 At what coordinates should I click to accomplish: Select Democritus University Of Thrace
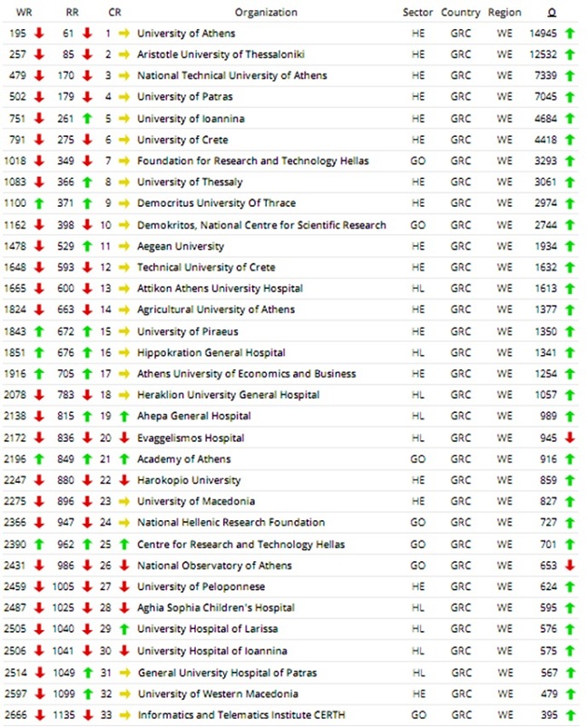[216, 203]
